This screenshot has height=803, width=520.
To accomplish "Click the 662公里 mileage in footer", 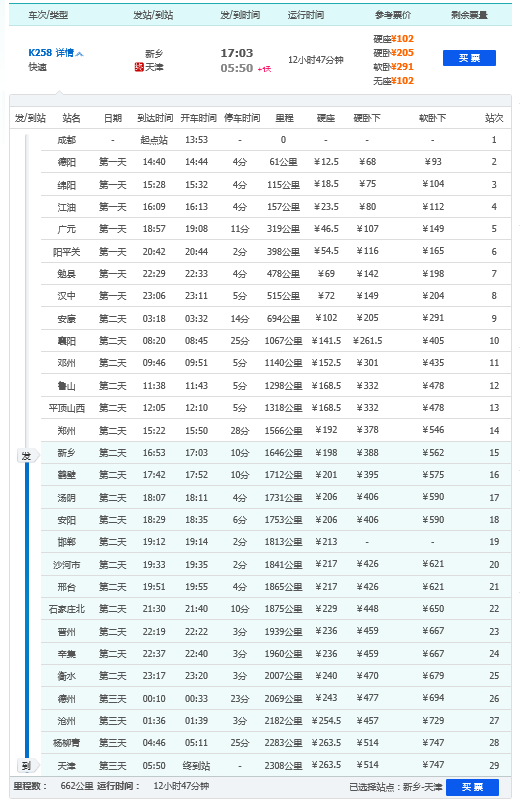I will 77,786.
